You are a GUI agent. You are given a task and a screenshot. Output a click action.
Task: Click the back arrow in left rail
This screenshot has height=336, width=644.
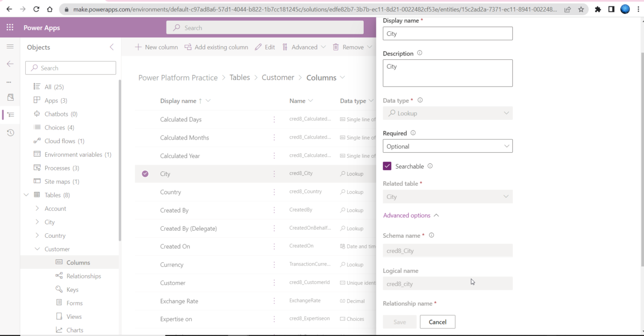pos(10,64)
